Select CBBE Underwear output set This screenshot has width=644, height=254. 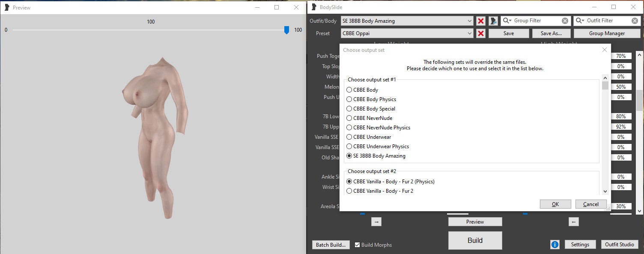coord(369,137)
